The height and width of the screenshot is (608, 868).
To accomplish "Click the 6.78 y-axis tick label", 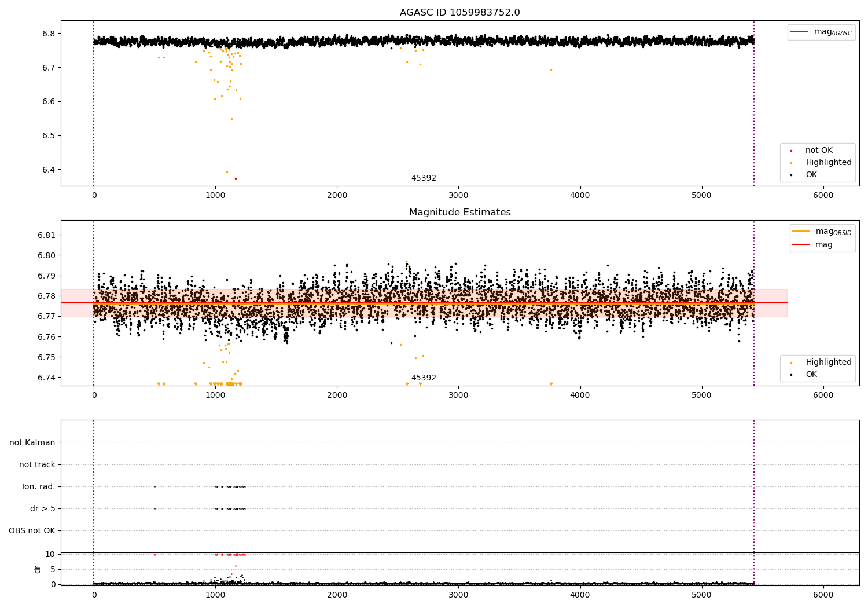I will pos(46,296).
